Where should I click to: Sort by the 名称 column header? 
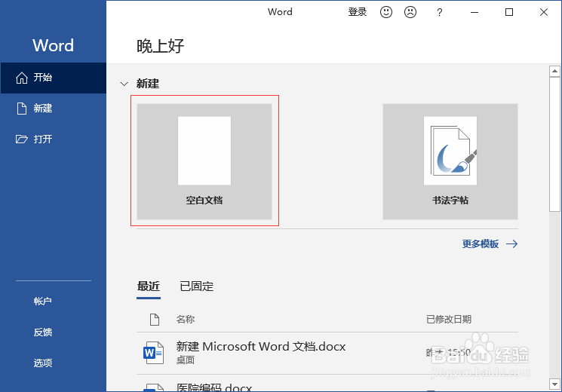point(186,320)
